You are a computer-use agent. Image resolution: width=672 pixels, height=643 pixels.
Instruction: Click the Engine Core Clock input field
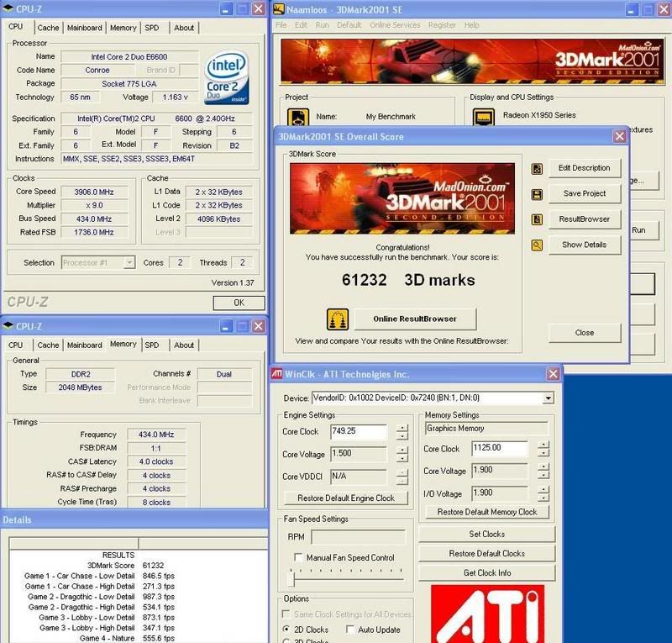pyautogui.click(x=359, y=431)
